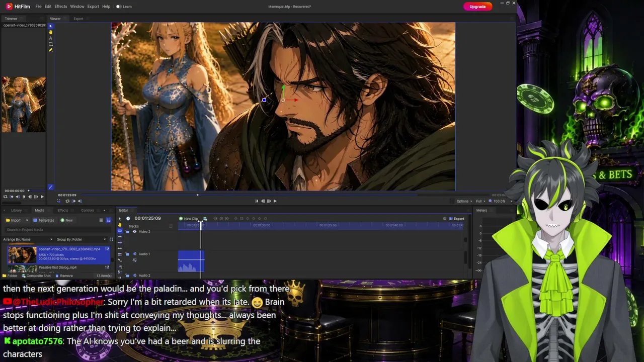Screen dimensions: 644x362
Task: Remove the selected media item
Action: [x=64, y=276]
